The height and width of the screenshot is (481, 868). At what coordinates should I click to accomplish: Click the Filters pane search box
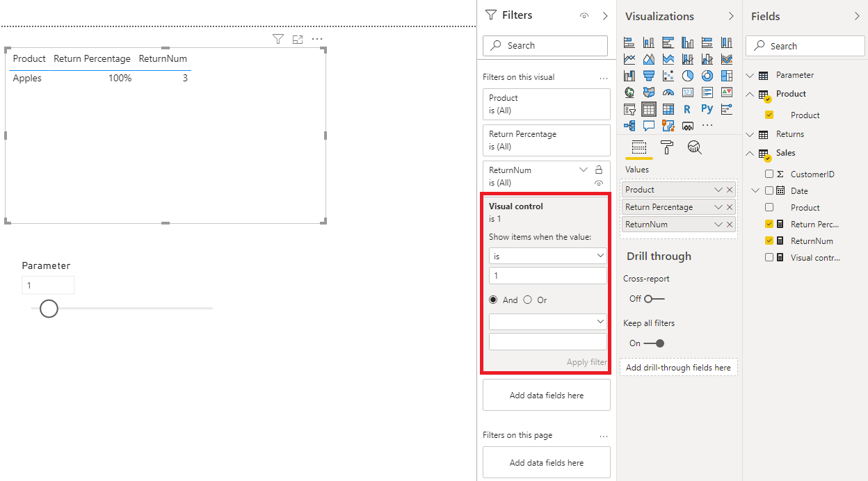click(x=545, y=46)
